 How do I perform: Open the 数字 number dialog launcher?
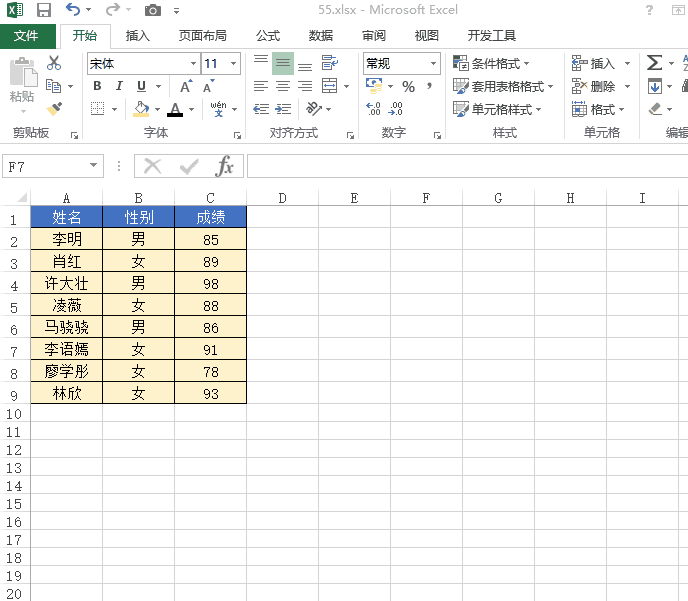click(437, 136)
